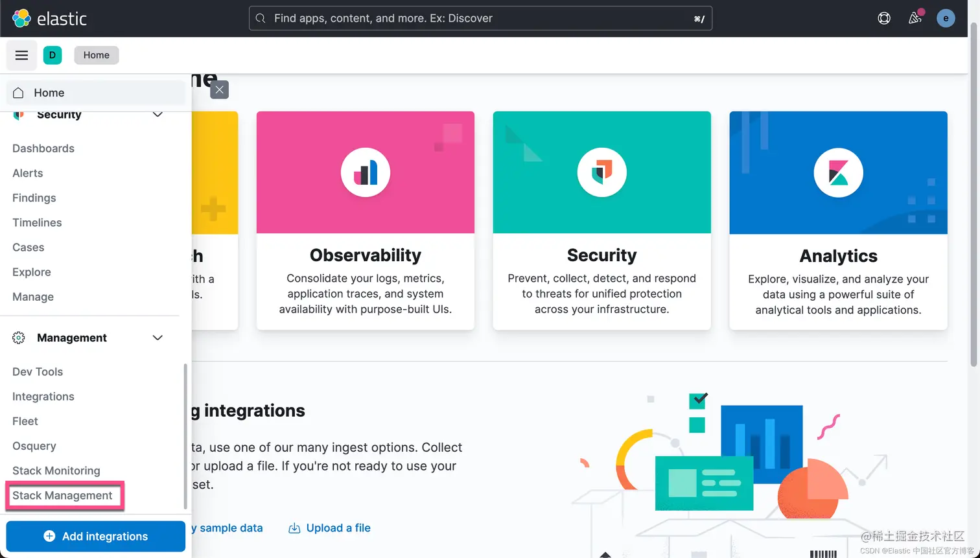The width and height of the screenshot is (980, 558).
Task: Click the Analytics Kibana icon
Action: click(x=839, y=172)
